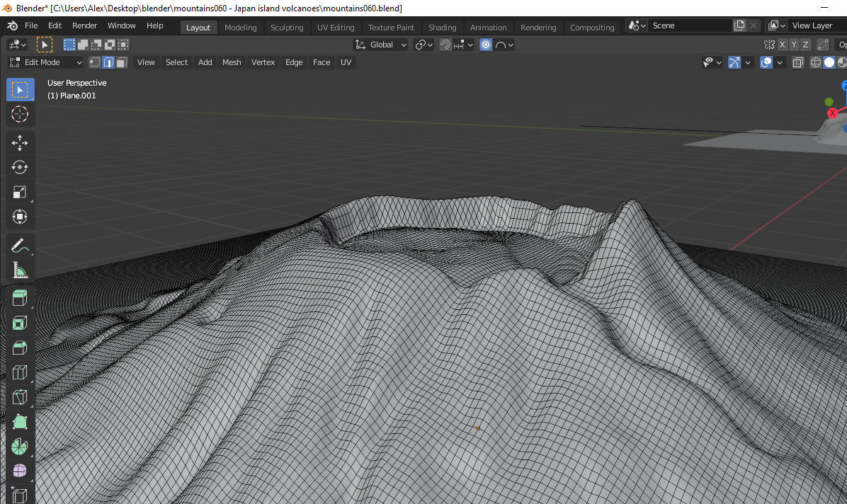The height and width of the screenshot is (504, 847).
Task: Click the Blender logo menu icon
Action: point(12,25)
